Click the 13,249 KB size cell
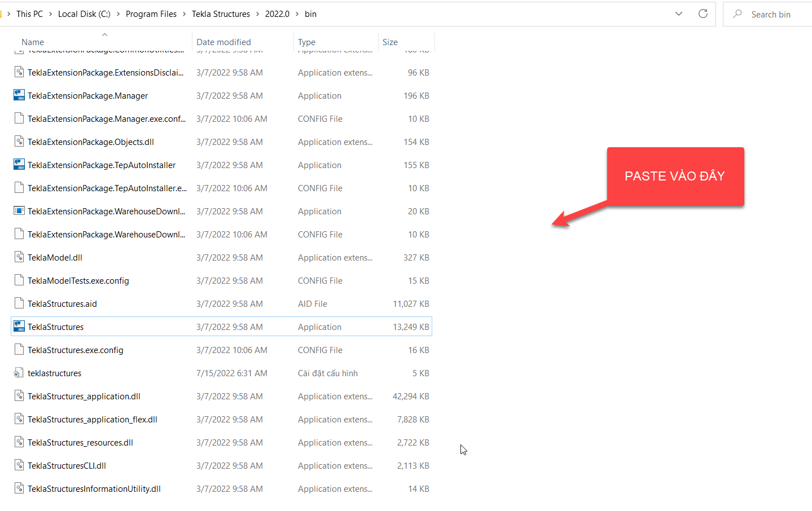 (411, 327)
